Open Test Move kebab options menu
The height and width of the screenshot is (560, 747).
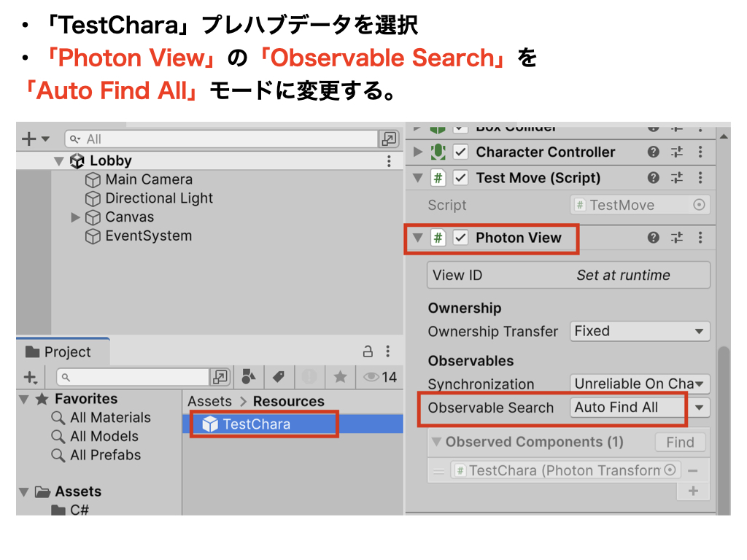tap(700, 178)
